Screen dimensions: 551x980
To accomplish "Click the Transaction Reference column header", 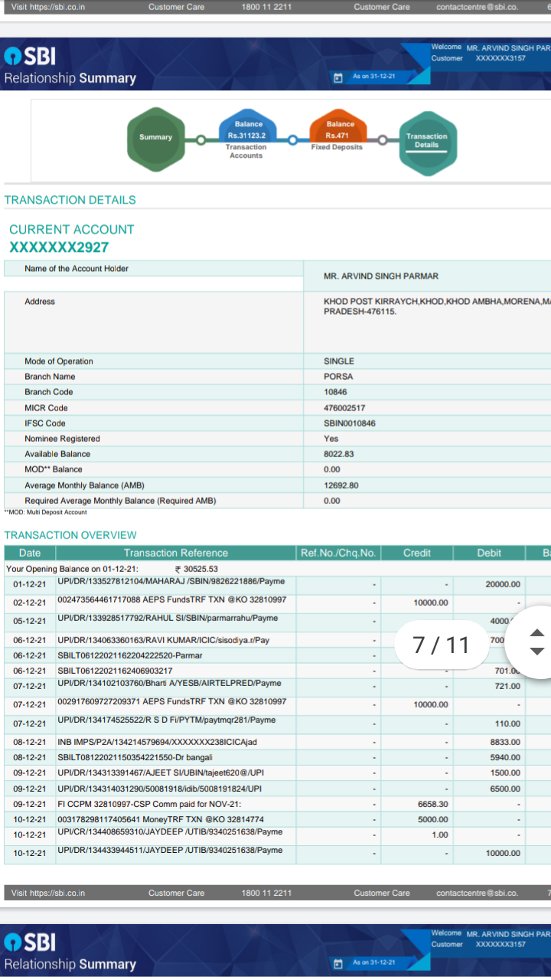I will click(176, 553).
